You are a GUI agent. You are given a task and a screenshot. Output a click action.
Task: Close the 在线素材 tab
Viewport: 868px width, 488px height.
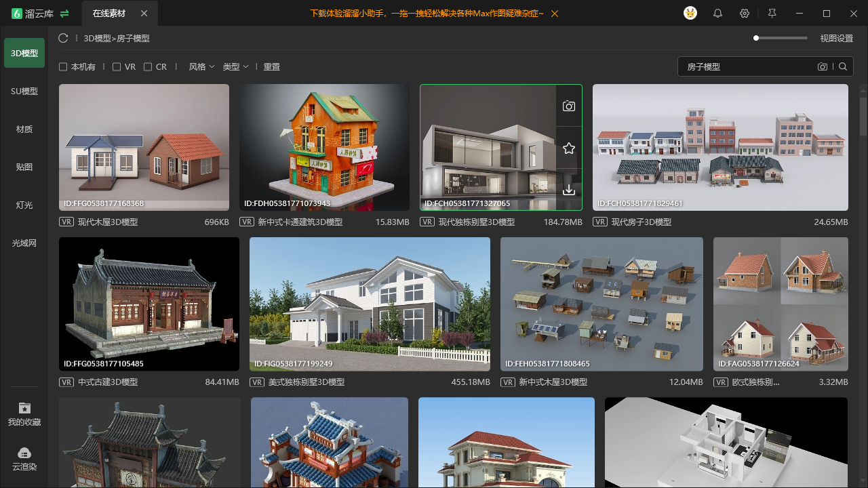click(x=144, y=14)
